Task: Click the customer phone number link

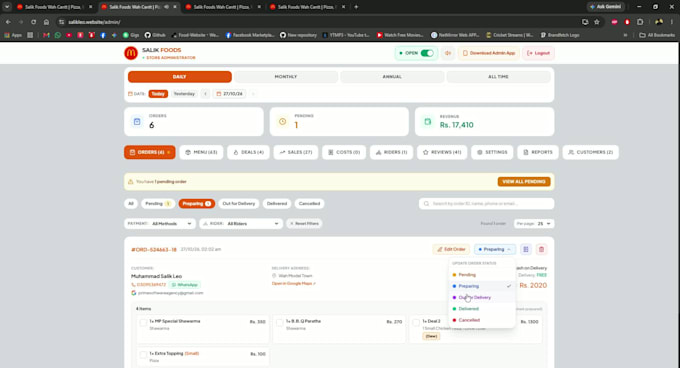Action: click(149, 285)
